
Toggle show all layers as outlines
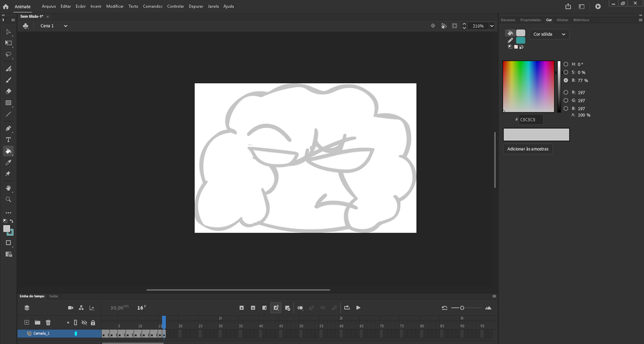(x=76, y=323)
